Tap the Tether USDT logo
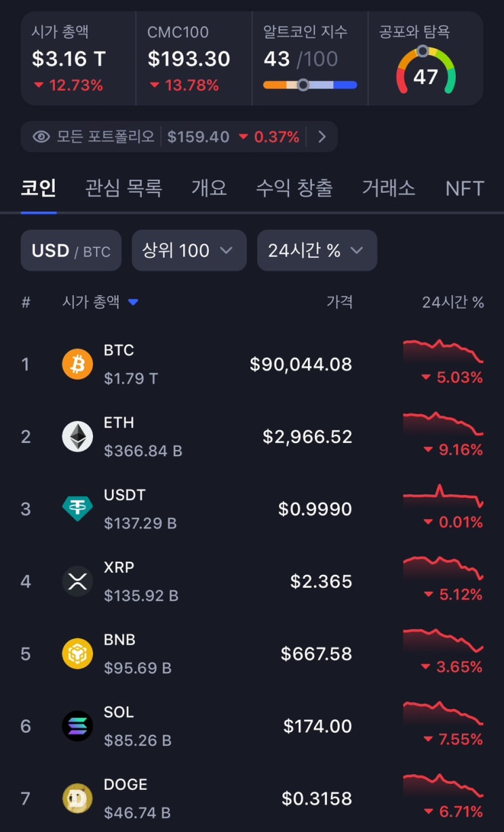The width and height of the screenshot is (504, 832). (x=77, y=509)
